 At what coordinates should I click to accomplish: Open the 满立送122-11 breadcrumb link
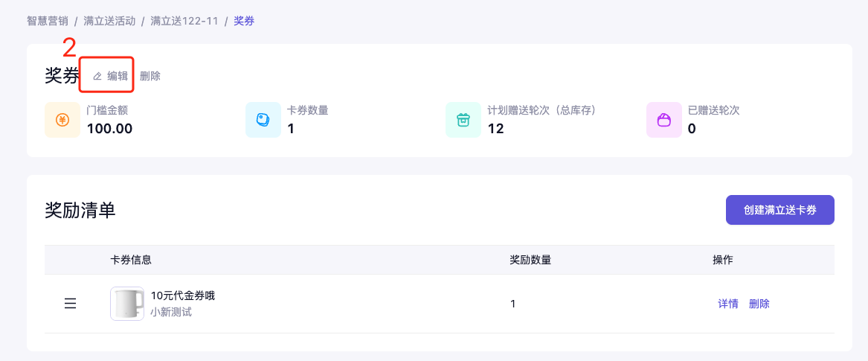(x=184, y=21)
